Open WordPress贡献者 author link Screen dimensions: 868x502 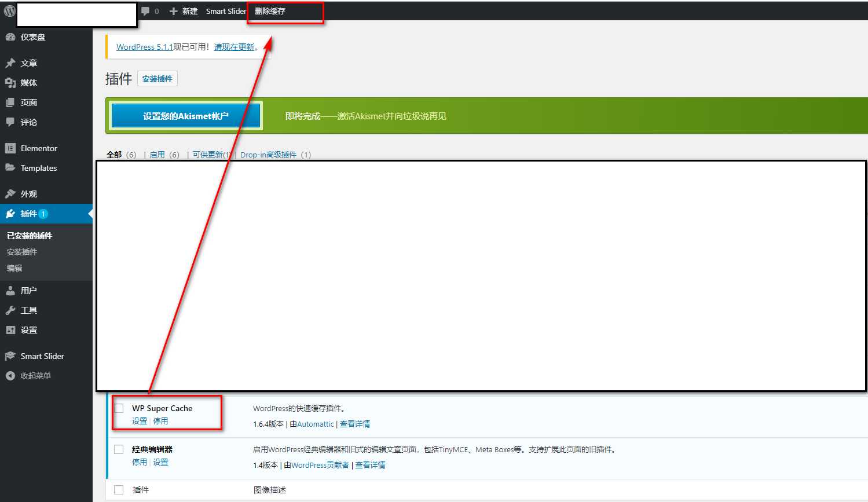[320, 465]
